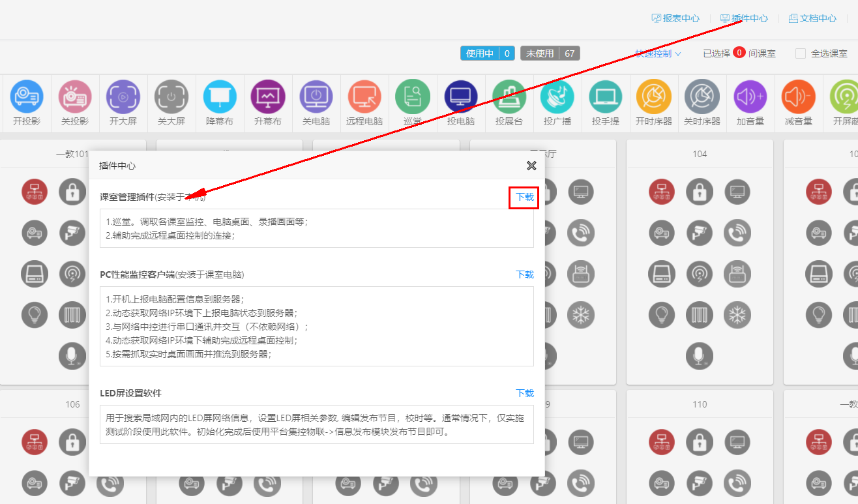This screenshot has width=858, height=504.
Task: Decrease volume with 减音量 icon
Action: 799,96
